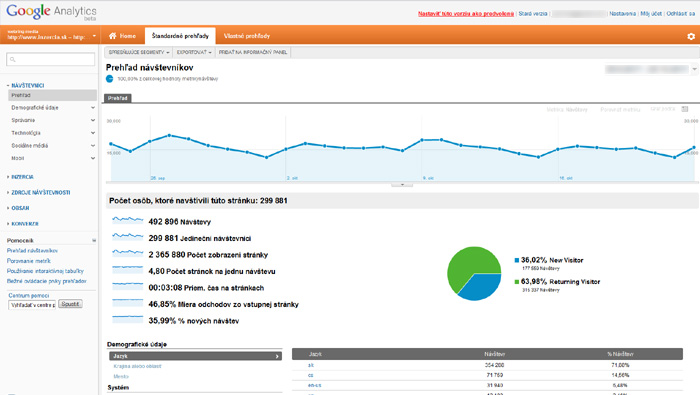Select Krajina alebo oblasť demographic option

pyautogui.click(x=138, y=366)
